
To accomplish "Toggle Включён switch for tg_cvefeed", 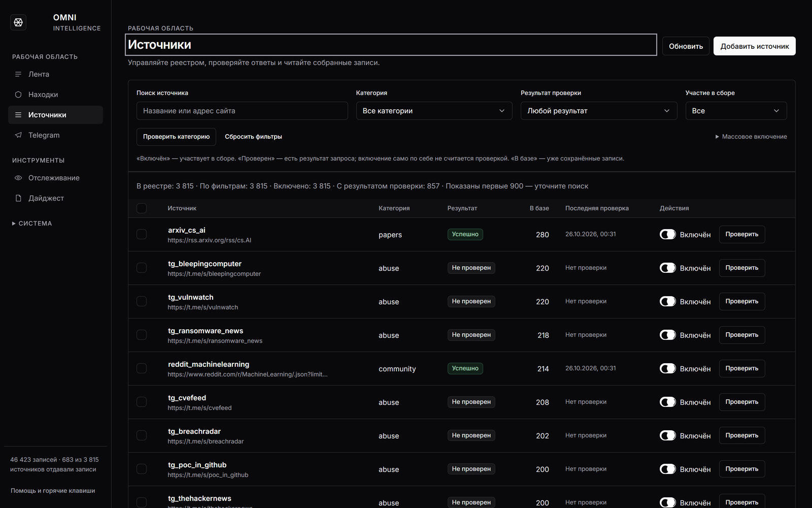I will 667,402.
